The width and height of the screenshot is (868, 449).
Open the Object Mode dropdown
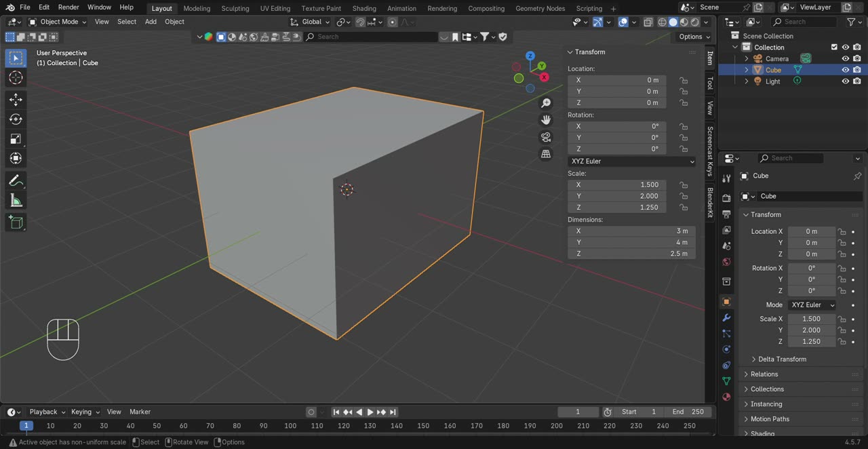[58, 22]
